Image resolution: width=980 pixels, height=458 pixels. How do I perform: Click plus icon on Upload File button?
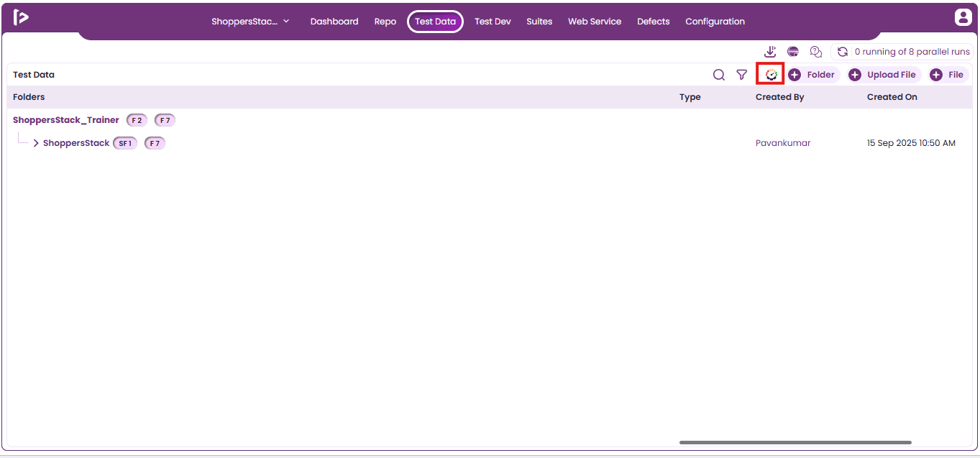855,75
